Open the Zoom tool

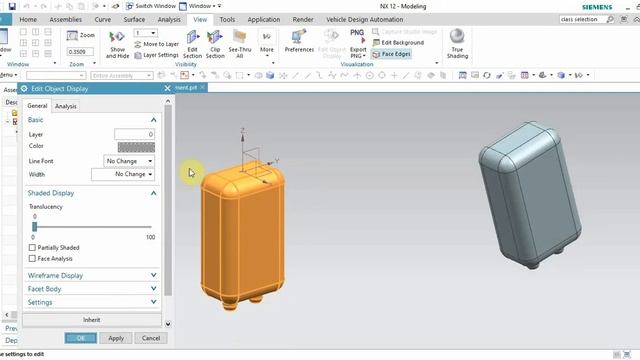81,36
